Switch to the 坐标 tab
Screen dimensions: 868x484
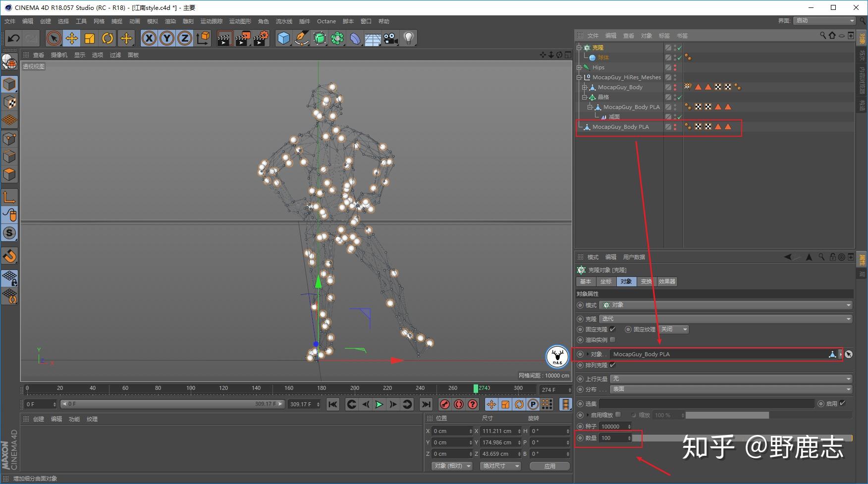tap(606, 281)
